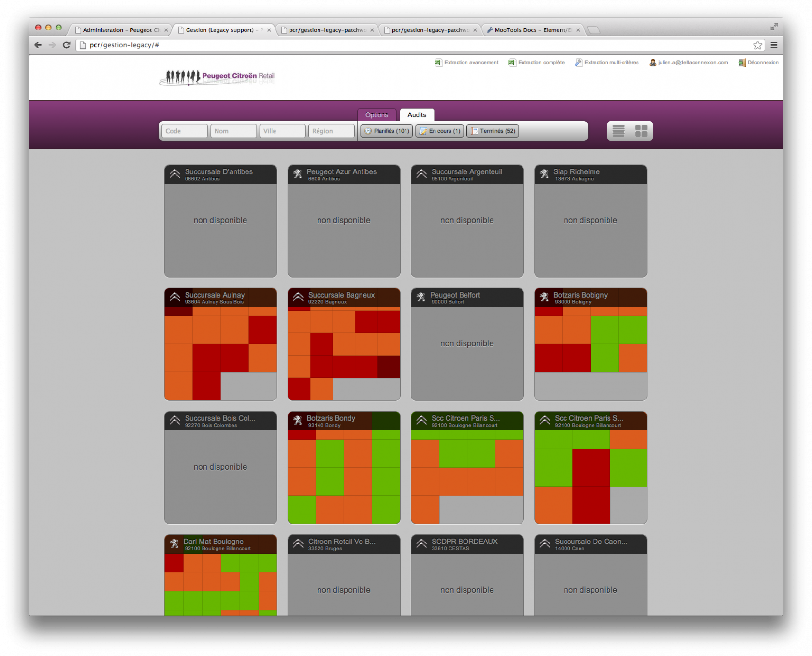Select the Audits tab
812x656 pixels.
pyautogui.click(x=417, y=115)
